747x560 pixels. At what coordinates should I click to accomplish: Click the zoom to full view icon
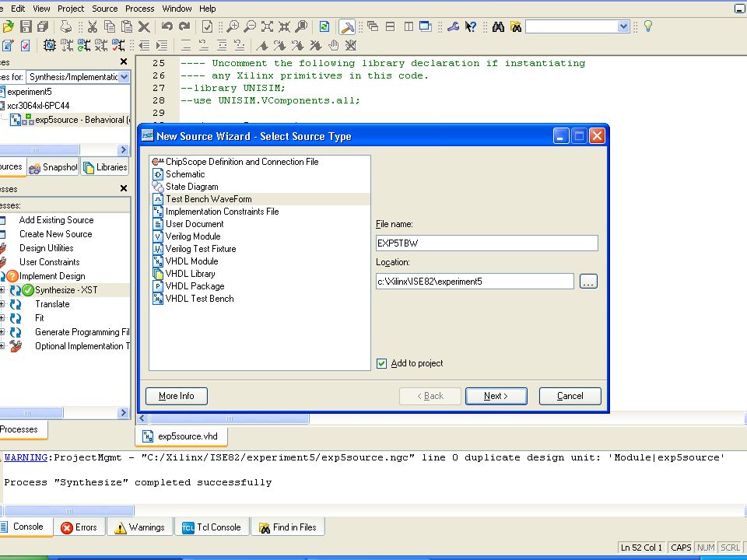point(267,26)
